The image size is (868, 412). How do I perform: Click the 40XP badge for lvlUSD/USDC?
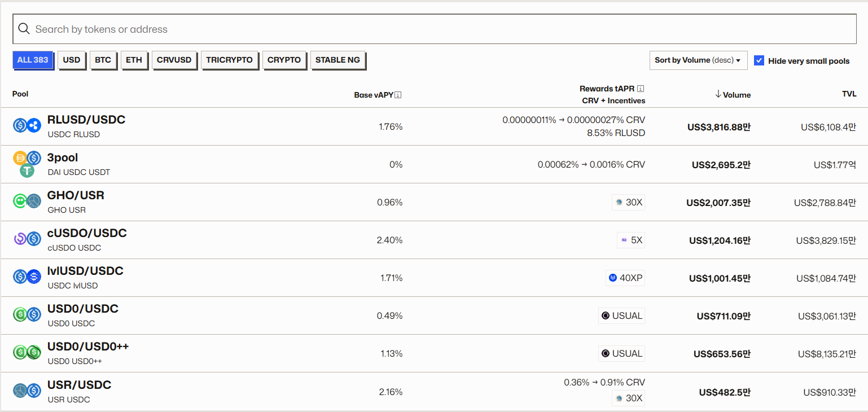coord(625,278)
